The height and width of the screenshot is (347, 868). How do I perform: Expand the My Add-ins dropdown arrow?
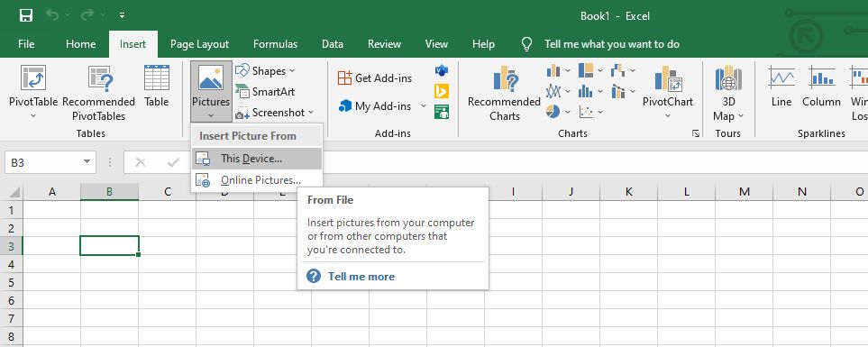click(424, 105)
